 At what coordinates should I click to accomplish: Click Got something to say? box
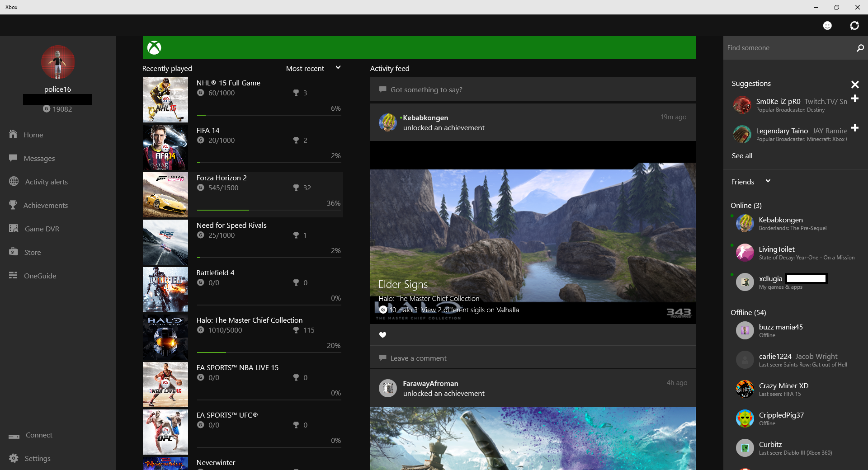tap(533, 89)
